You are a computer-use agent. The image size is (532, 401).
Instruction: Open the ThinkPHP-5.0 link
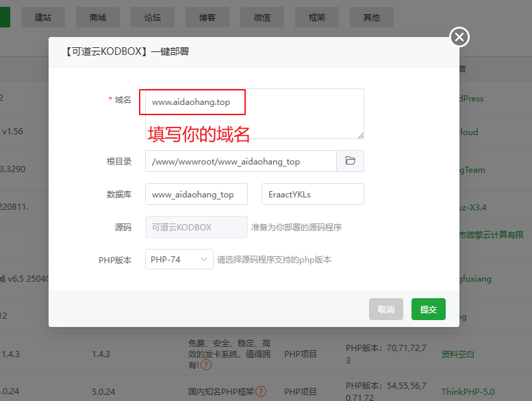pyautogui.click(x=467, y=391)
